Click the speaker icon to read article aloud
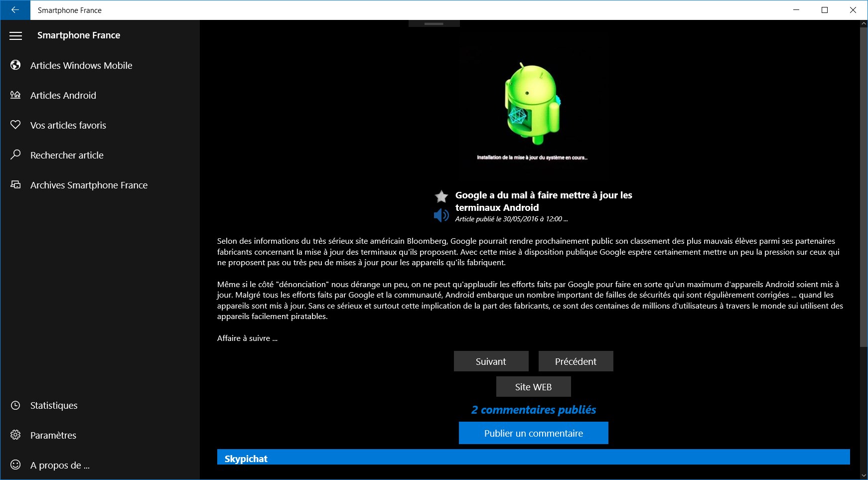Screen dimensions: 868x480 pyautogui.click(x=441, y=215)
